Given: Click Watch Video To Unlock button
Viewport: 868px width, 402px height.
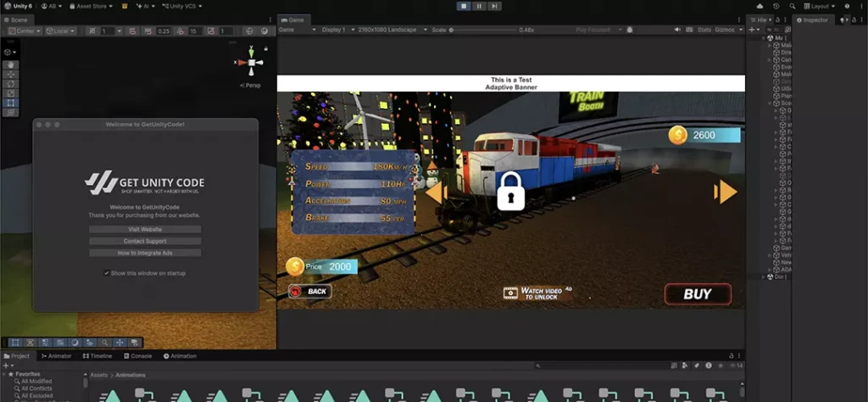Looking at the screenshot, I should pyautogui.click(x=537, y=293).
